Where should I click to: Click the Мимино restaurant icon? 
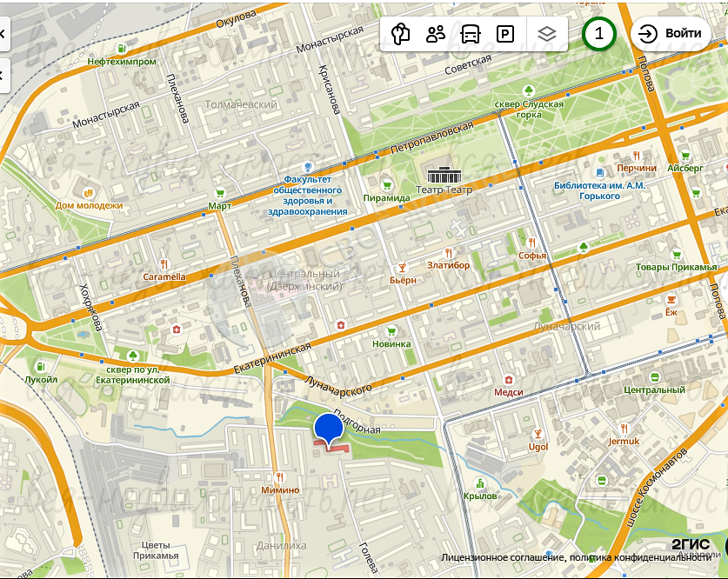coord(279,476)
